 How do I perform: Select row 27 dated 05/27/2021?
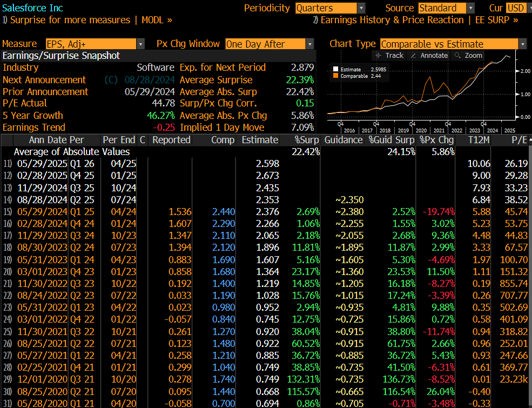pos(266,356)
